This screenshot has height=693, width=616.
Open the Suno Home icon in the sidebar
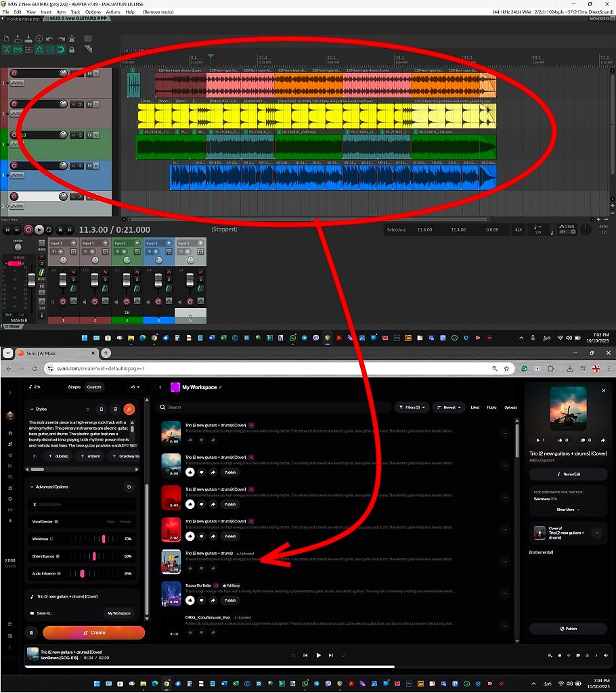point(10,432)
